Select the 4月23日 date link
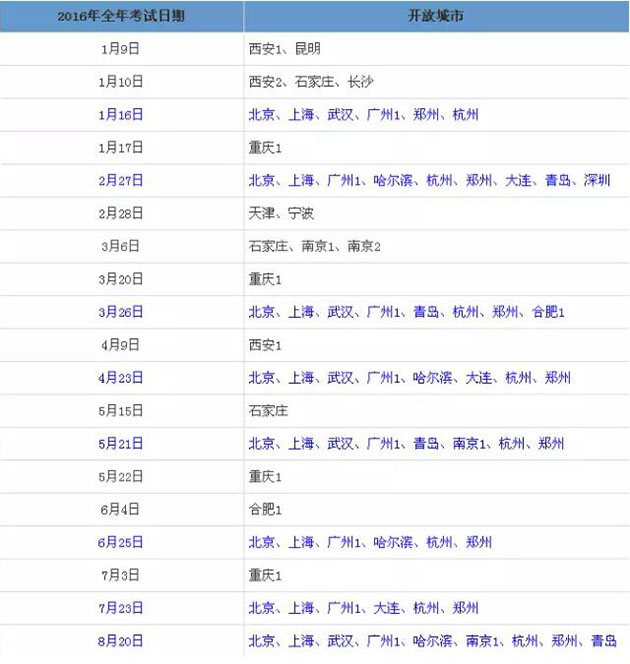630x664 pixels. pyautogui.click(x=121, y=378)
